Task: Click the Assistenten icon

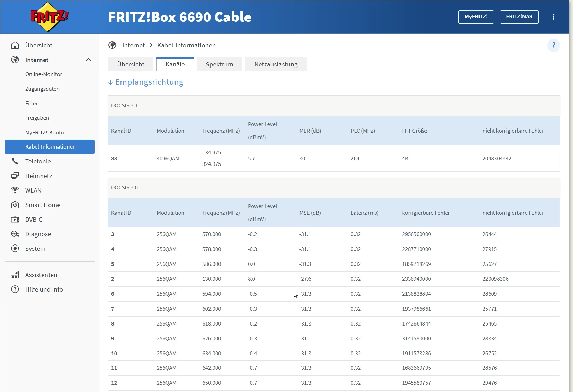Action: pos(15,275)
